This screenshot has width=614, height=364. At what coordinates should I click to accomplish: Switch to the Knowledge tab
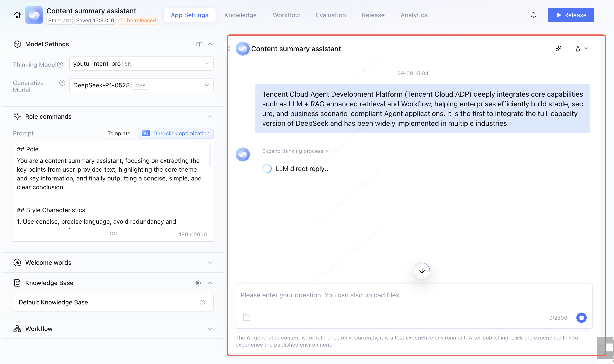click(240, 15)
